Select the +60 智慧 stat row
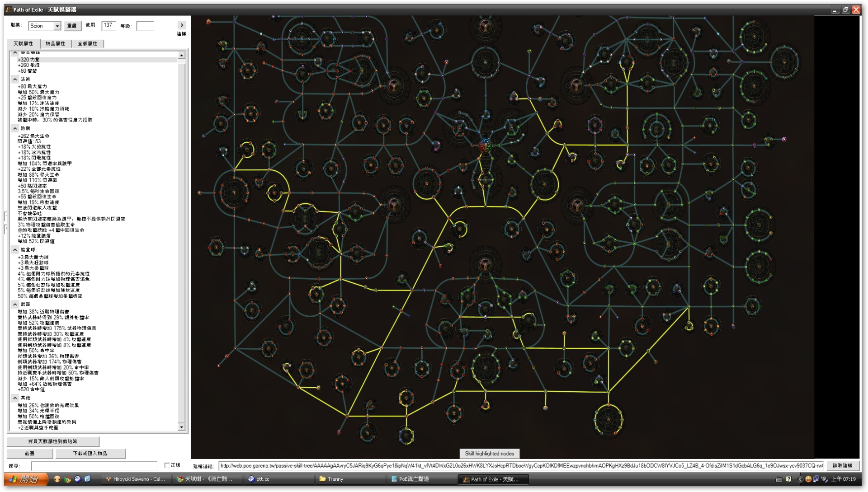The width and height of the screenshot is (868, 492). point(97,71)
